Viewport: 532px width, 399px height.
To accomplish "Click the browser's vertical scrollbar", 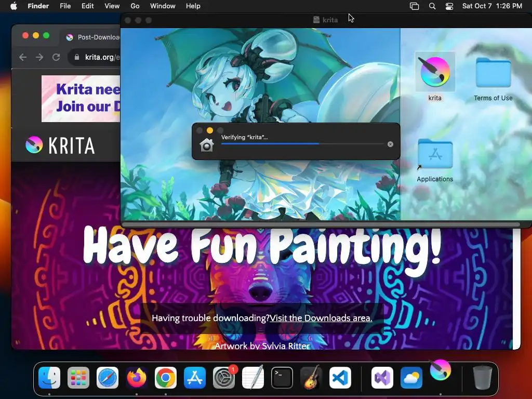I will click(517, 288).
